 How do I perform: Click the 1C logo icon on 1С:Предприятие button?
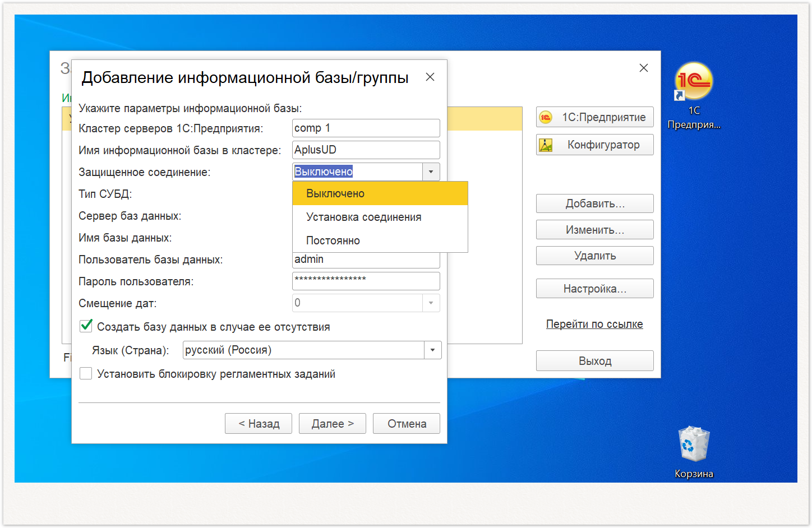tap(546, 117)
